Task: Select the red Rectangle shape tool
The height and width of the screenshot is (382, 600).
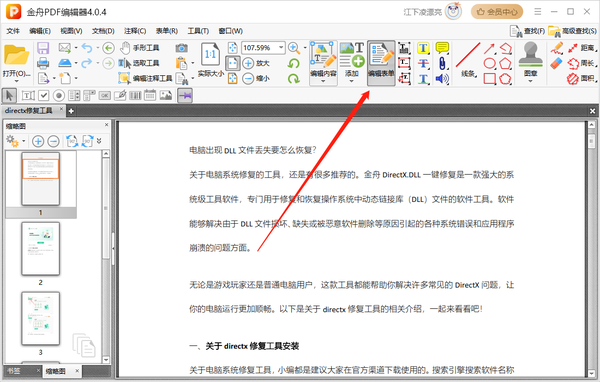Action: [x=489, y=79]
